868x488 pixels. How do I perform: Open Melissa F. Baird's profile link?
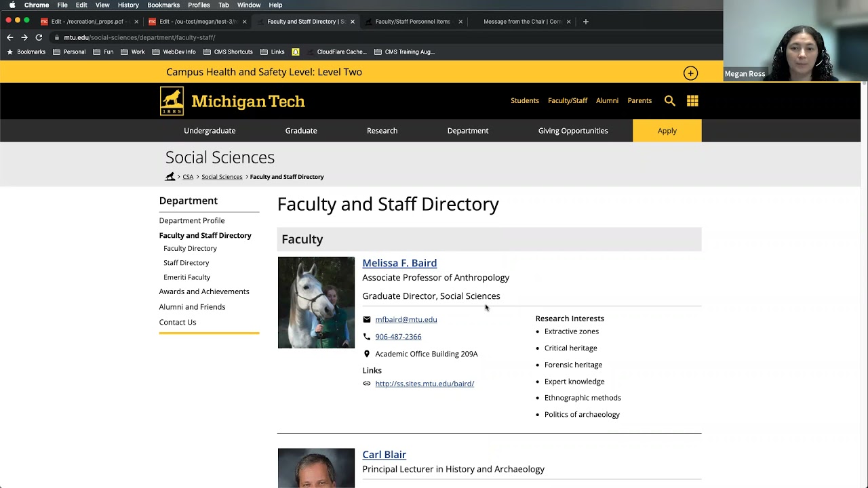coord(399,263)
